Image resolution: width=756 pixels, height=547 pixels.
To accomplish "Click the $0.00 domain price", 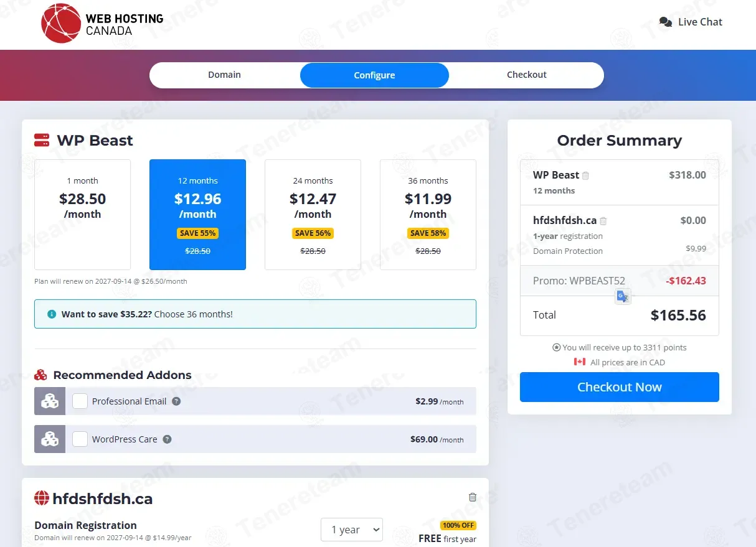I will click(693, 220).
